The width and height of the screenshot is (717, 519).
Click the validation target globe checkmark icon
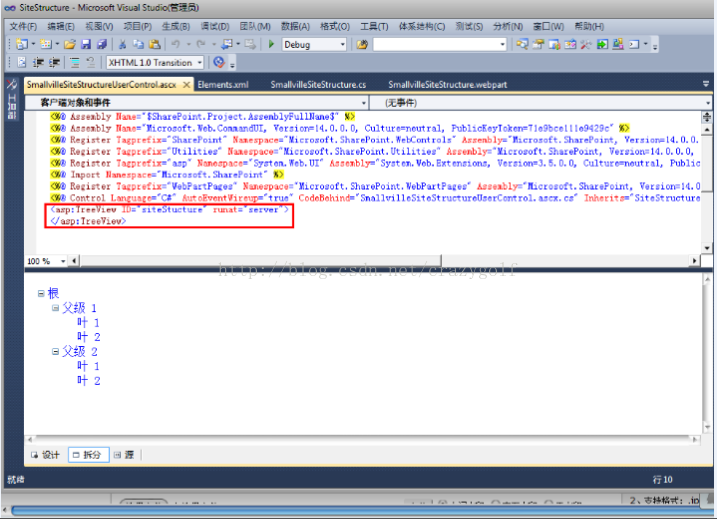(x=219, y=62)
